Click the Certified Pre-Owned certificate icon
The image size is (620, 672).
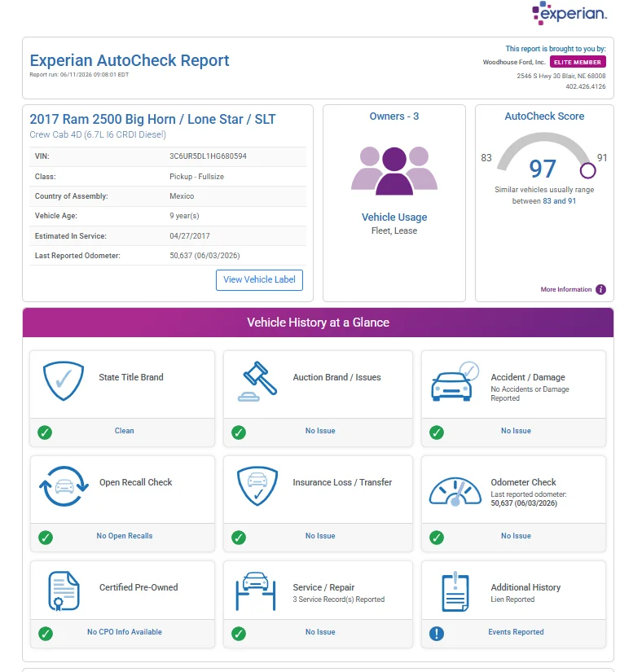coord(64,591)
